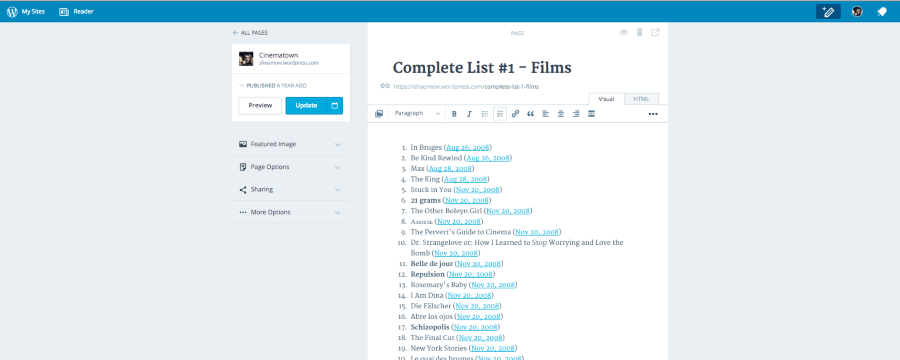Click the text 'New York Stories'
900x360 pixels.
[x=439, y=349]
